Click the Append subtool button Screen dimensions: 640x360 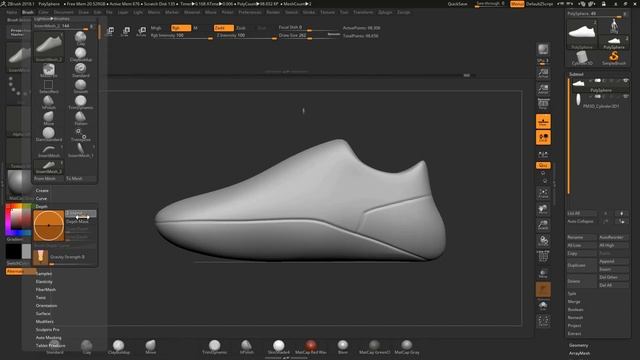[x=613, y=261]
